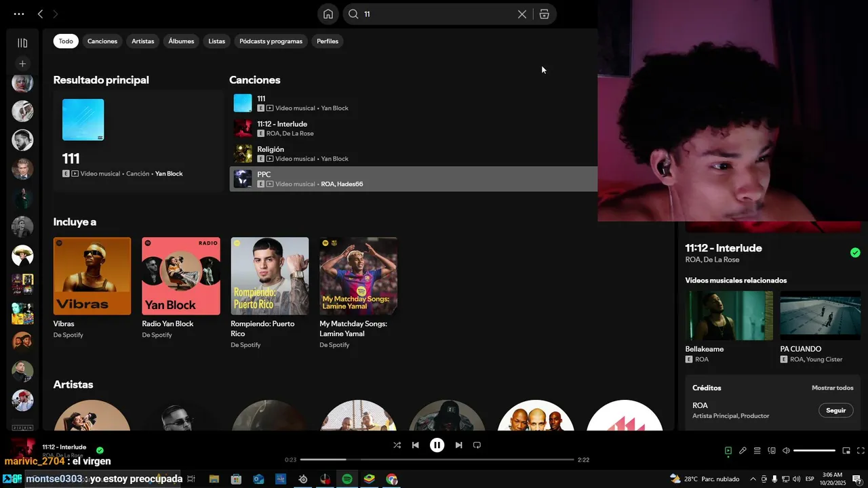Viewport: 868px width, 488px height.
Task: Open the Vibras playlist
Action: pos(92,288)
